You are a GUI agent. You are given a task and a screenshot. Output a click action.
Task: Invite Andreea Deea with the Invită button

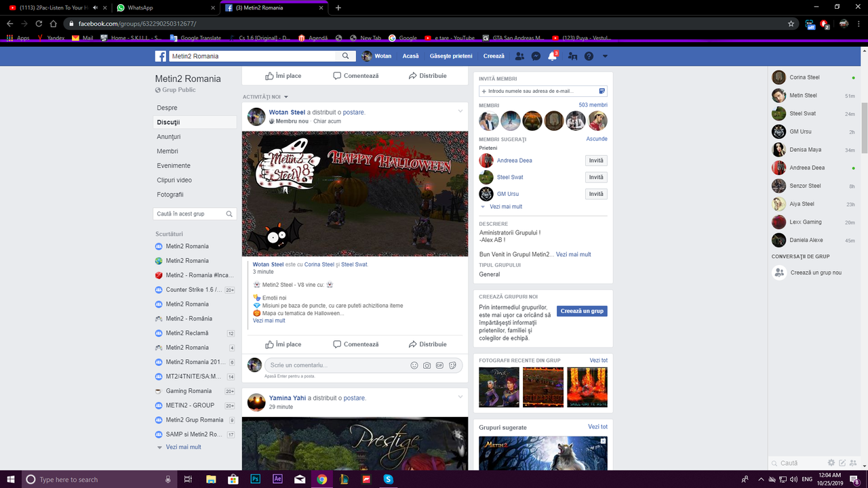tap(595, 160)
